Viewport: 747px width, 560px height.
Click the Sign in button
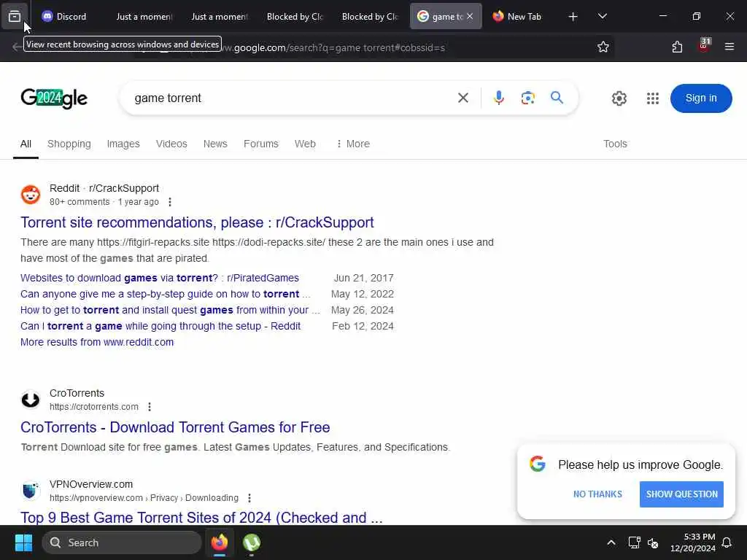point(701,98)
